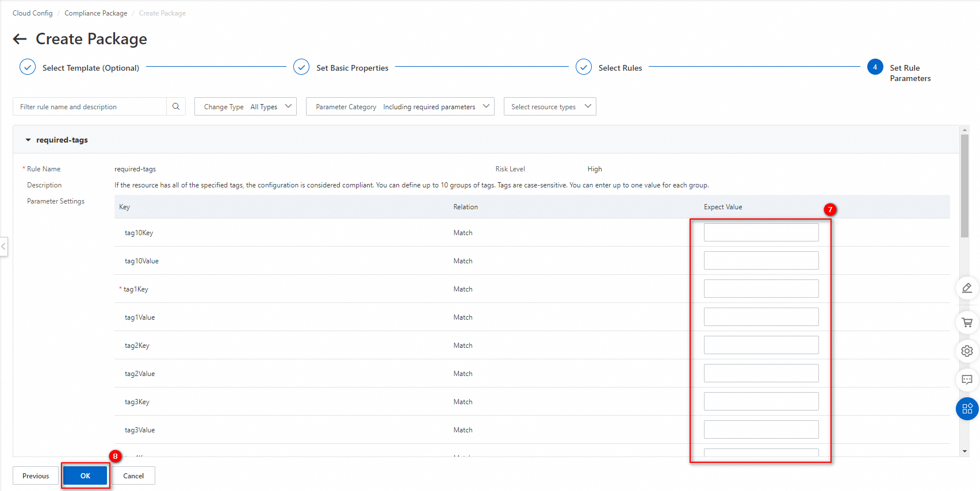Image resolution: width=980 pixels, height=491 pixels.
Task: Click the vertical scrollbar thumb
Action: (964, 186)
